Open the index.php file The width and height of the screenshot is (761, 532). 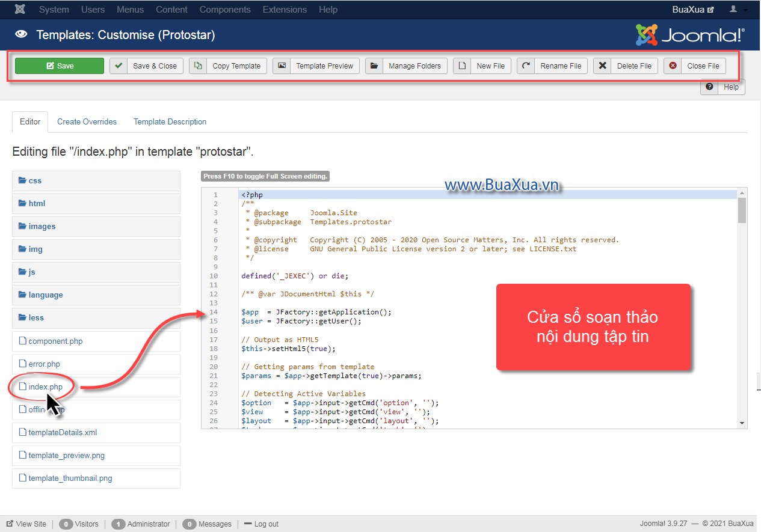click(x=45, y=387)
